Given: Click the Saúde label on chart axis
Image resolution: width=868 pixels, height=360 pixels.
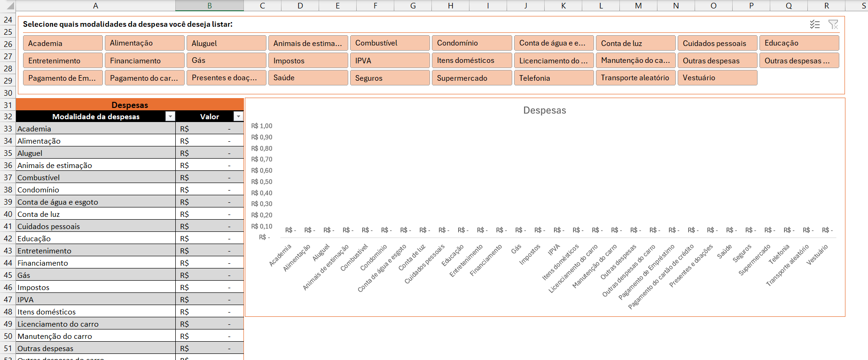Looking at the screenshot, I should 724,252.
